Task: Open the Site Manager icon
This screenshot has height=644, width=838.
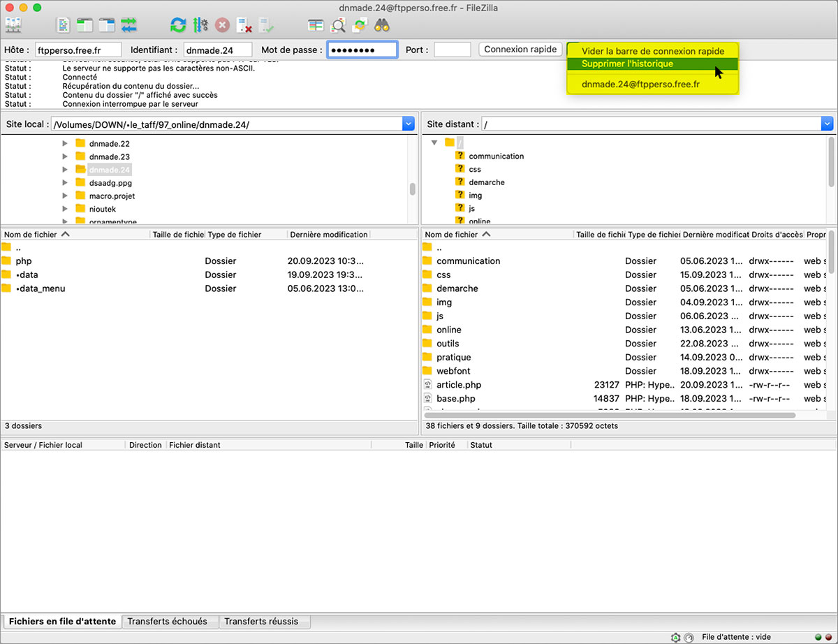Action: tap(13, 26)
